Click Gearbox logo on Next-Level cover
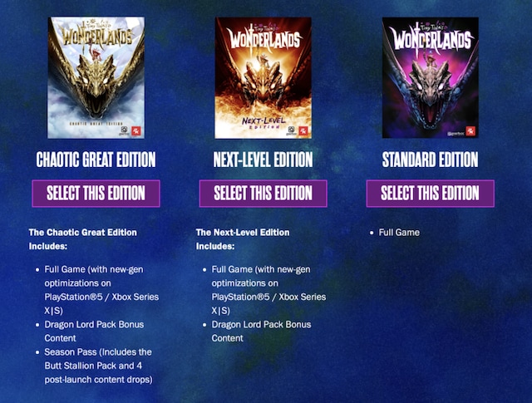The width and height of the screenshot is (532, 403). point(292,131)
